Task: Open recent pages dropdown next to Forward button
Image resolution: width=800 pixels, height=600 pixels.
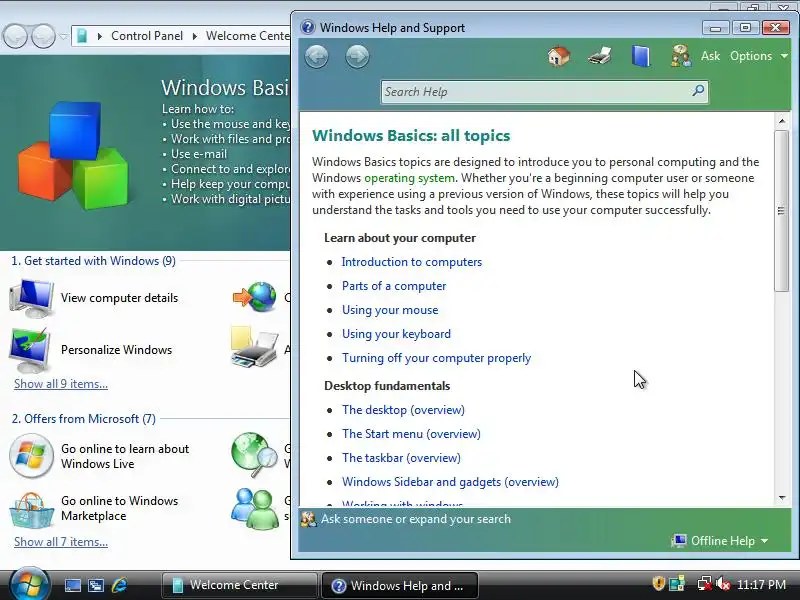Action: (x=63, y=36)
